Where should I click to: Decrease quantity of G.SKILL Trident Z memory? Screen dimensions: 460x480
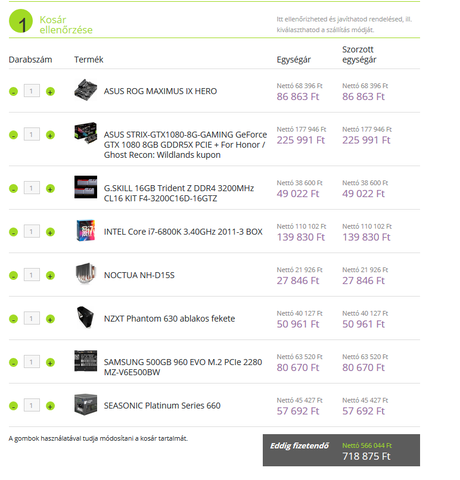tap(13, 189)
